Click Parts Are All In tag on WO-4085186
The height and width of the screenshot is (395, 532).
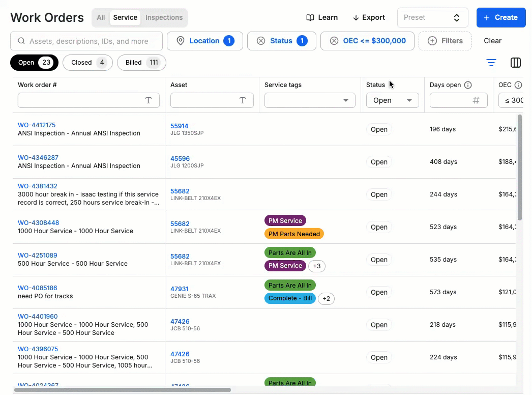click(x=290, y=285)
